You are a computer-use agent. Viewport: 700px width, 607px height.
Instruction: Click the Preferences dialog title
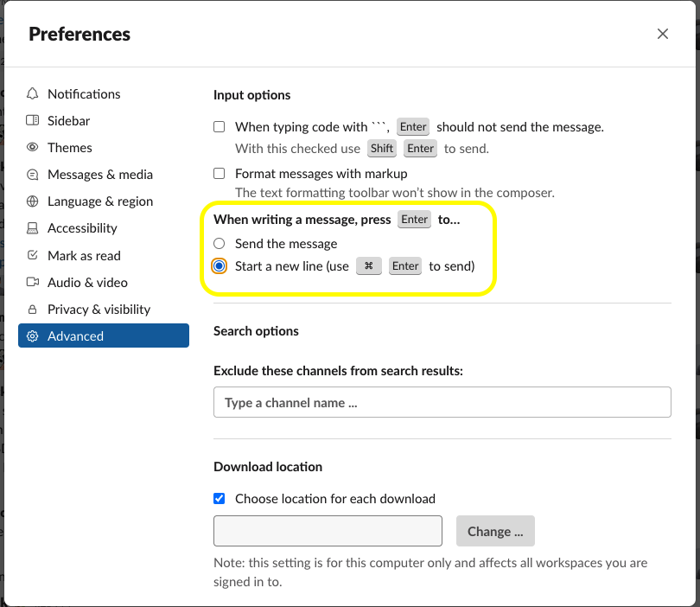(80, 35)
